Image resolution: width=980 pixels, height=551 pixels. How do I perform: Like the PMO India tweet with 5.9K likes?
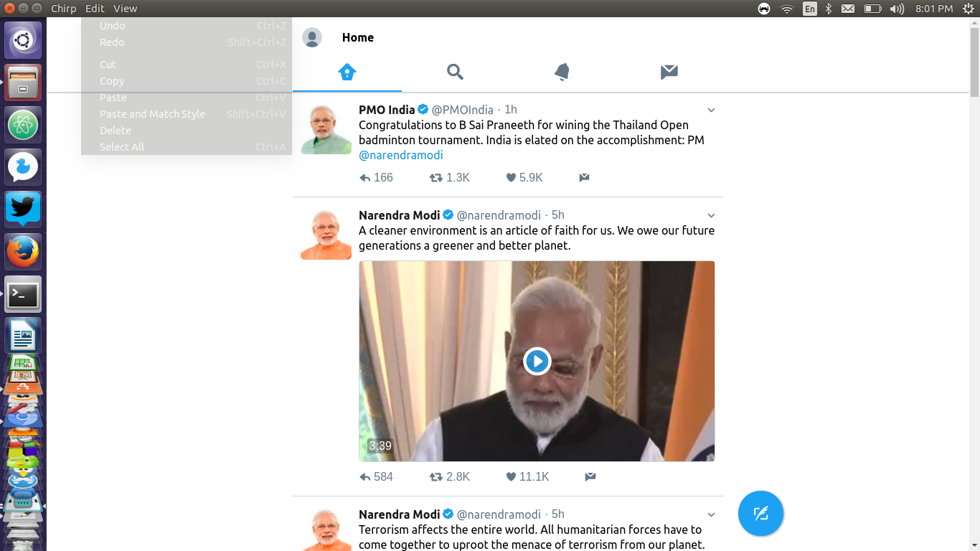click(524, 177)
